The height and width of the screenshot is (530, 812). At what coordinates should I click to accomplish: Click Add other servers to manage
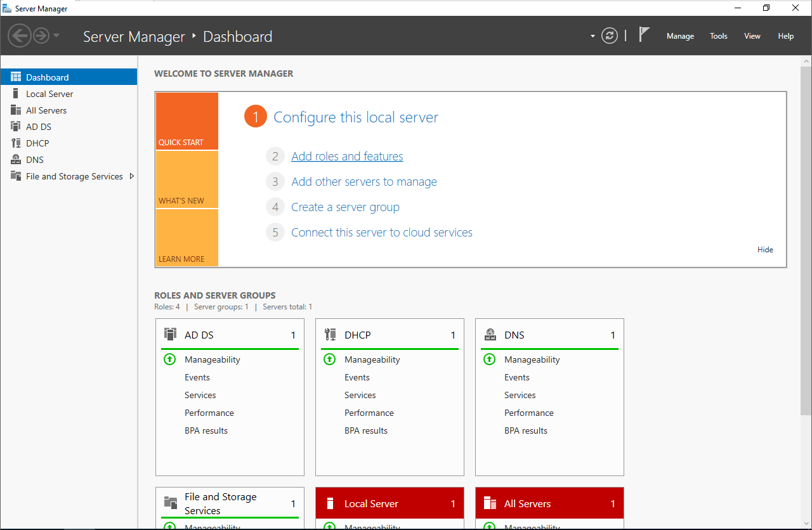click(364, 181)
